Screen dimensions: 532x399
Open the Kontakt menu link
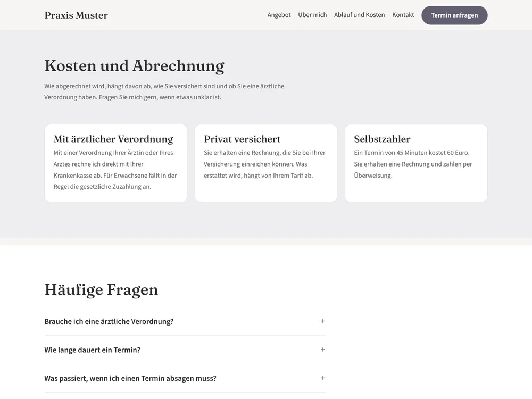(403, 15)
